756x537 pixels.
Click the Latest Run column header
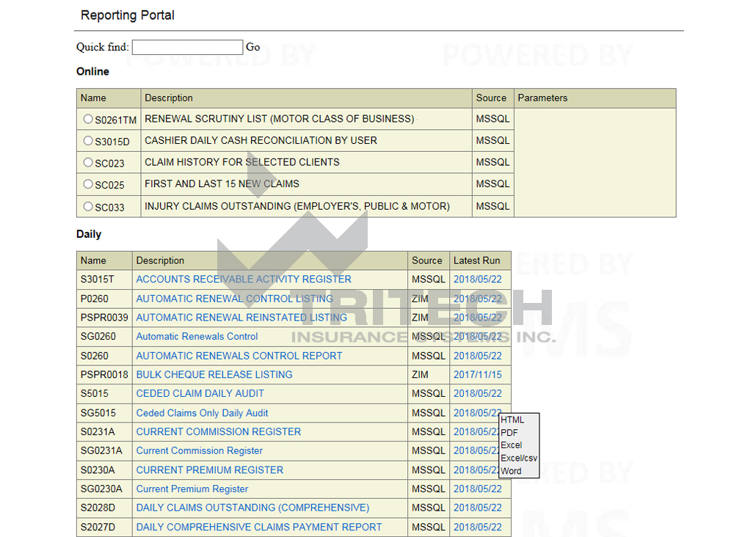[480, 260]
